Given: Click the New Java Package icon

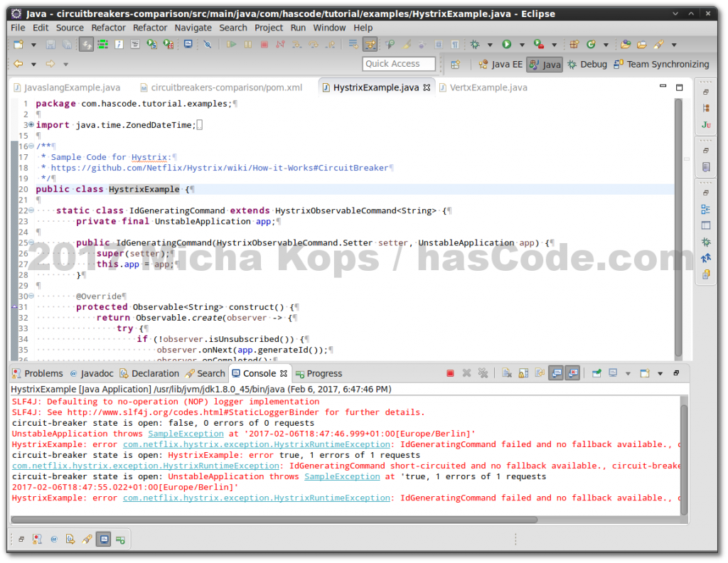Looking at the screenshot, I should coord(574,45).
